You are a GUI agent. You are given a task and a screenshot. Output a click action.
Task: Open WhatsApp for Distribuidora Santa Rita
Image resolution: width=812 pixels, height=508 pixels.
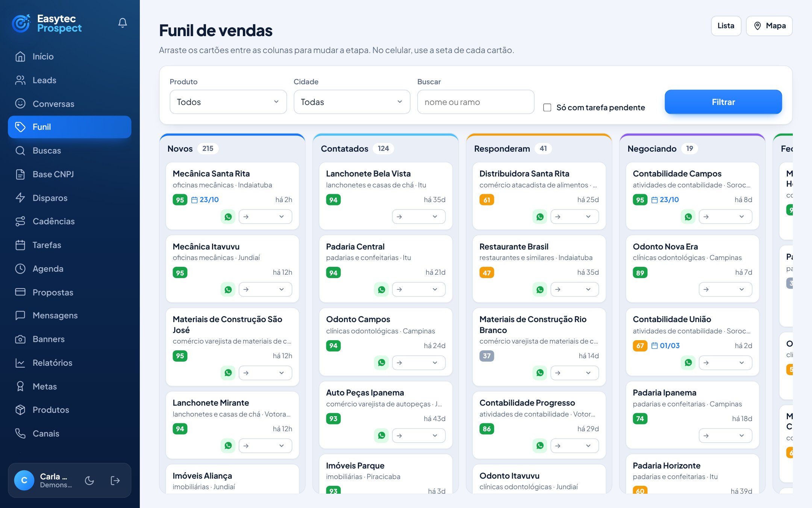pyautogui.click(x=540, y=217)
